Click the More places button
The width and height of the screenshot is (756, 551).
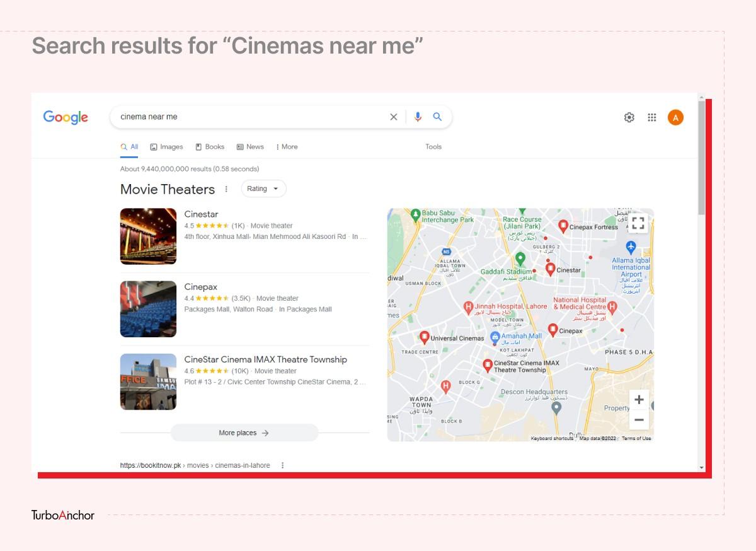tap(244, 432)
